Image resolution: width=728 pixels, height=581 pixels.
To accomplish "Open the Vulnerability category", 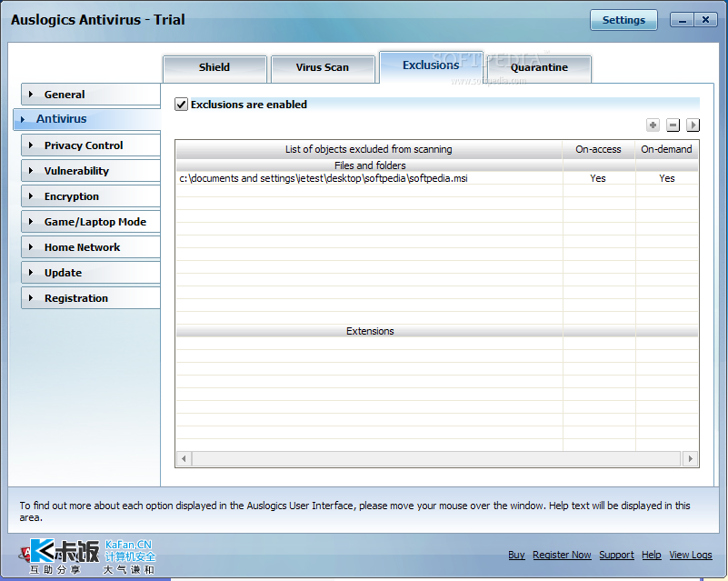I will click(x=91, y=171).
